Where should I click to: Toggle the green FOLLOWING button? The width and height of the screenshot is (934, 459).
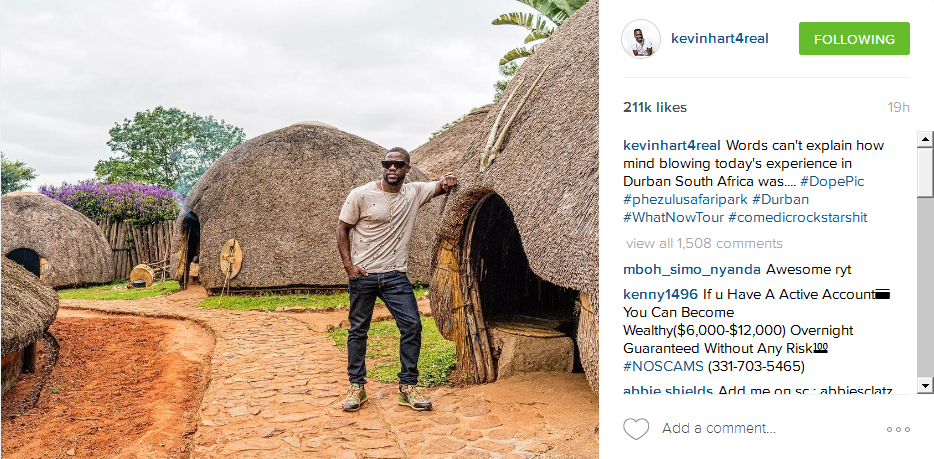point(854,39)
